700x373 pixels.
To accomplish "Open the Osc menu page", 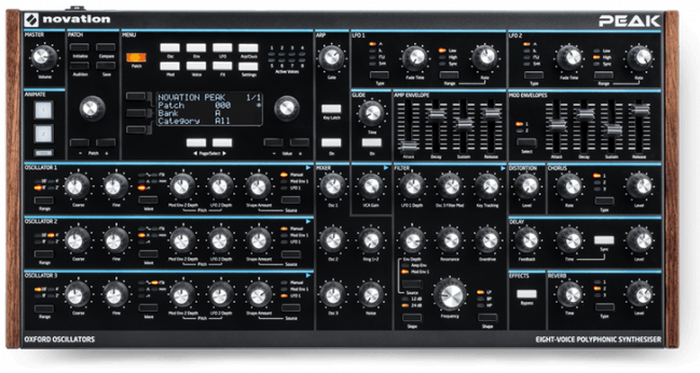I will [170, 48].
